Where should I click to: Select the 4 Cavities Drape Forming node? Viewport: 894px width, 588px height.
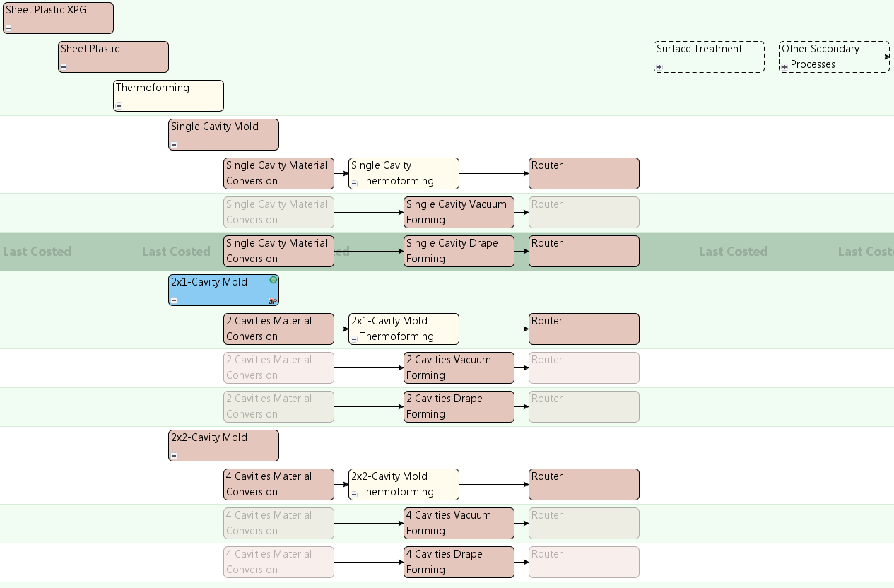click(x=459, y=562)
